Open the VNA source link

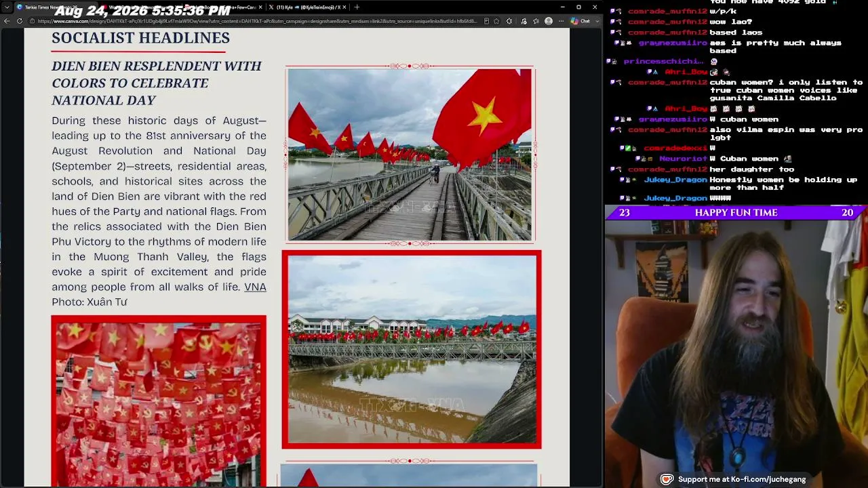coord(255,287)
